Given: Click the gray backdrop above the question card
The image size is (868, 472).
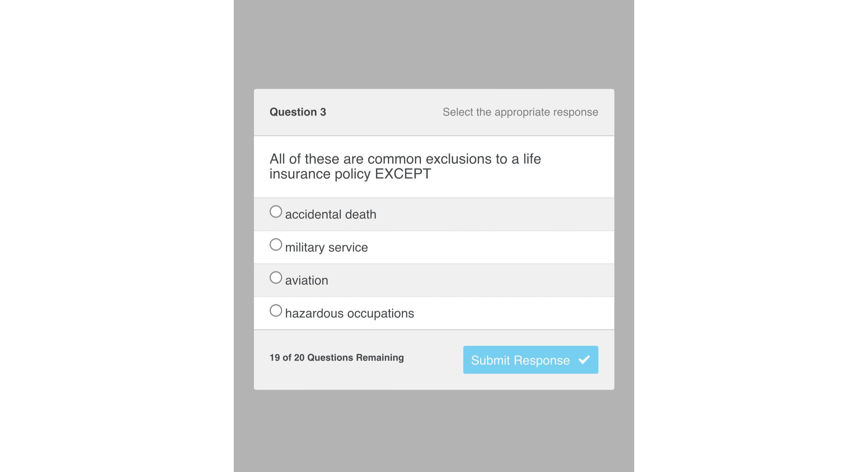Looking at the screenshot, I should coord(434,44).
